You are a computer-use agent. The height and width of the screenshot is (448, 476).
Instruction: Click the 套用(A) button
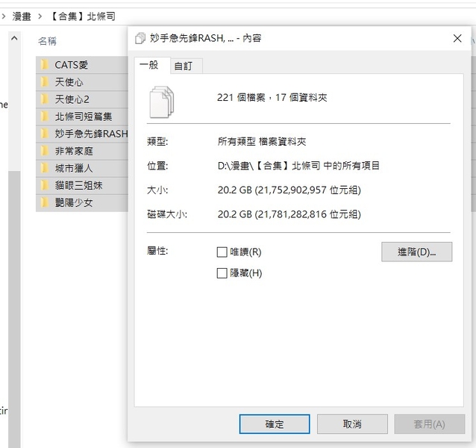pos(430,424)
